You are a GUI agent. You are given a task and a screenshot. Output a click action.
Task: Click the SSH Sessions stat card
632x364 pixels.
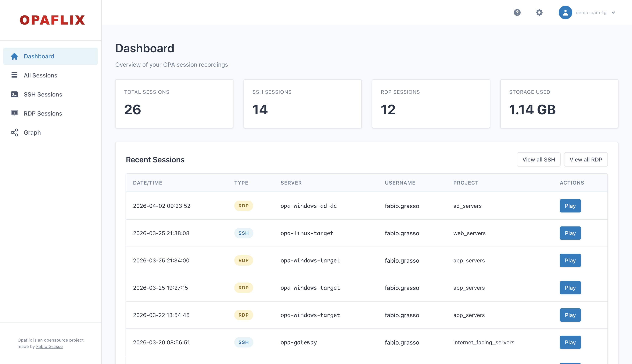[x=302, y=104]
